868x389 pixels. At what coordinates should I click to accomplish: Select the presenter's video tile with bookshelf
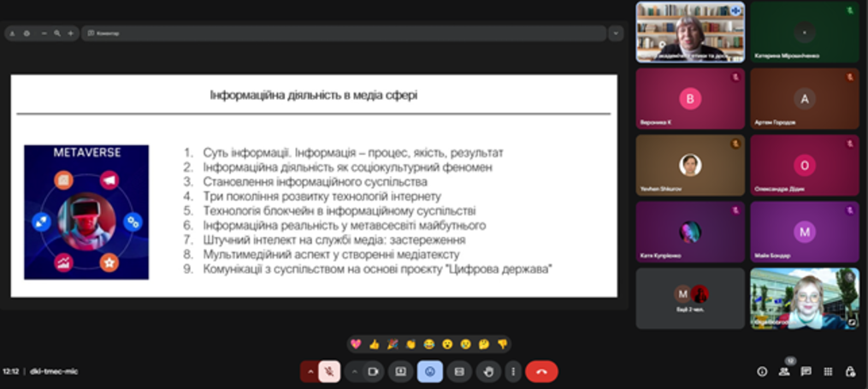click(690, 32)
